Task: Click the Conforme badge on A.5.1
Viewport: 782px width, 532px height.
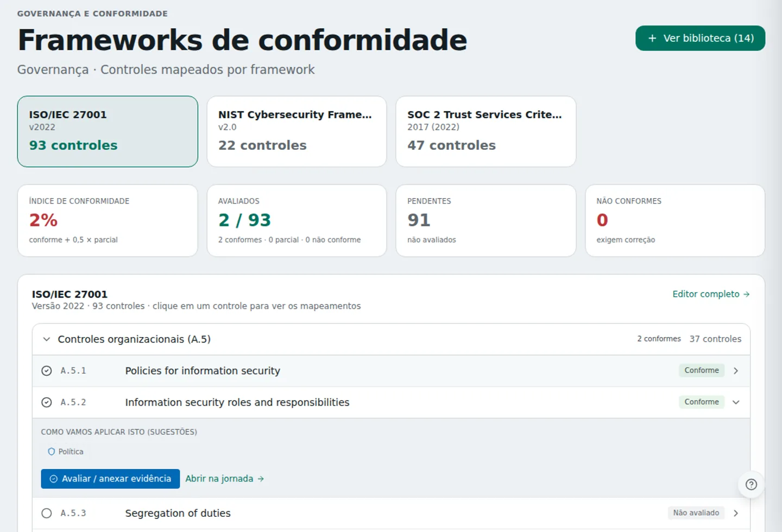Action: (x=702, y=370)
